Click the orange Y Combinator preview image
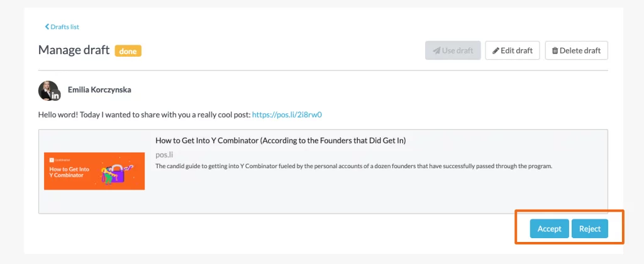 94,171
